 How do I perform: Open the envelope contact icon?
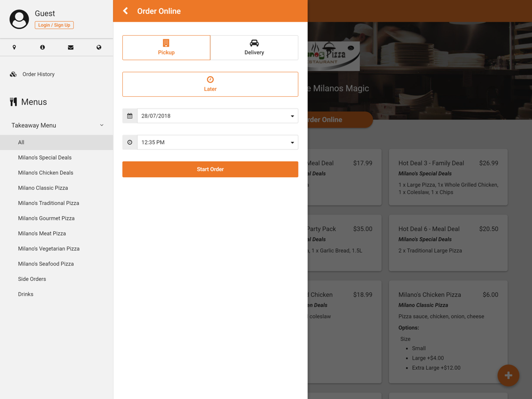[71, 47]
